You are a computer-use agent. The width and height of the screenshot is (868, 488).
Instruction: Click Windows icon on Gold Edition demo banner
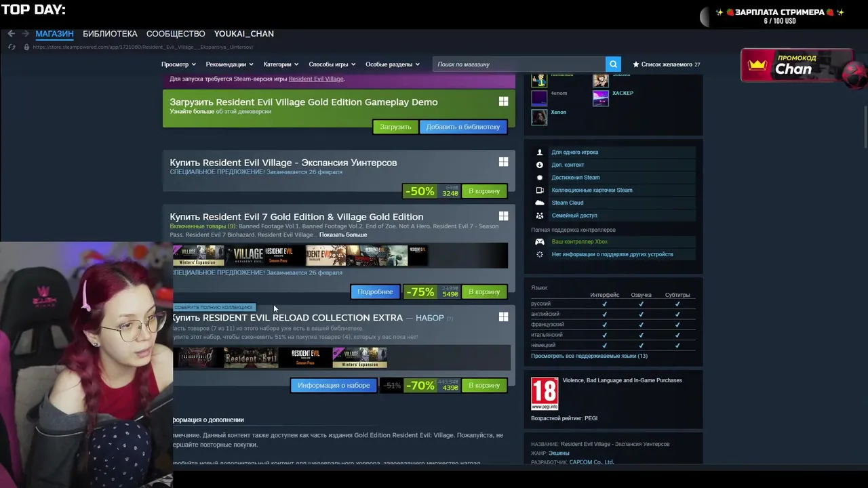pos(503,102)
